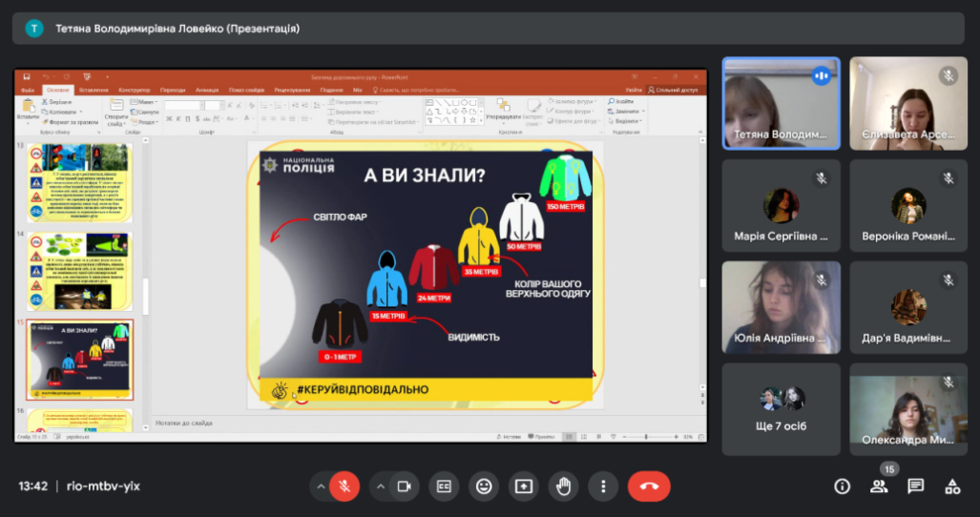Show the participants list

click(879, 486)
